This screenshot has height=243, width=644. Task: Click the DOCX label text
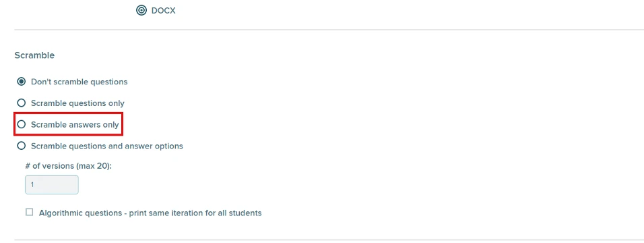pos(164,11)
